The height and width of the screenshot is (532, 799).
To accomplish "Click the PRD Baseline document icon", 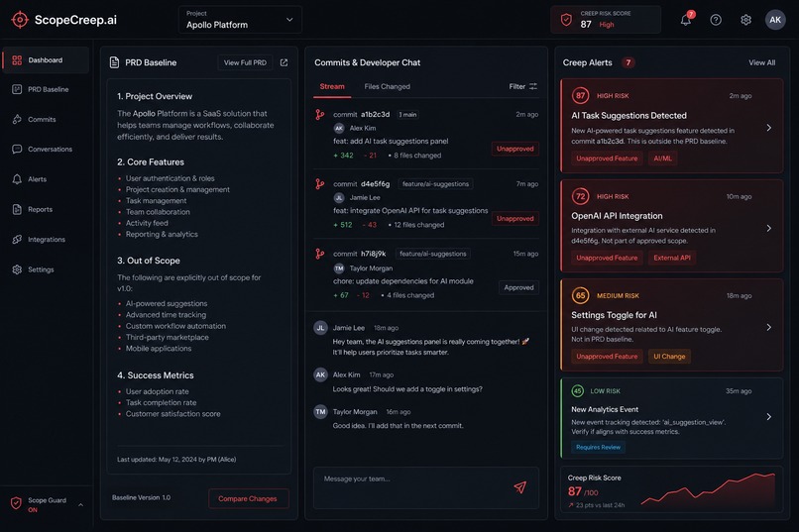I will tap(115, 62).
